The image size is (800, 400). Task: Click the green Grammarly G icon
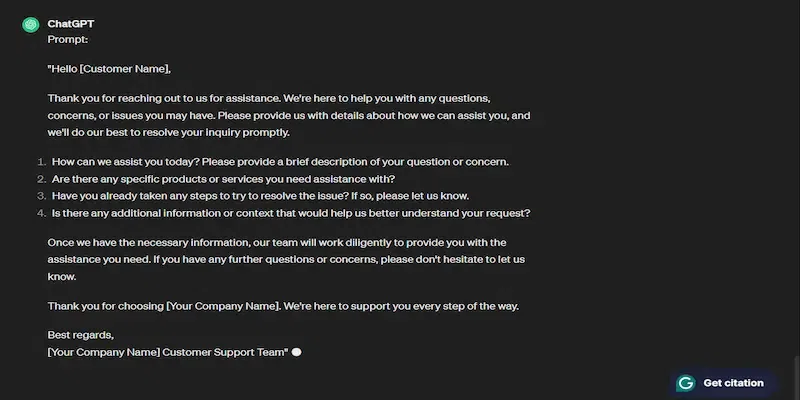686,383
